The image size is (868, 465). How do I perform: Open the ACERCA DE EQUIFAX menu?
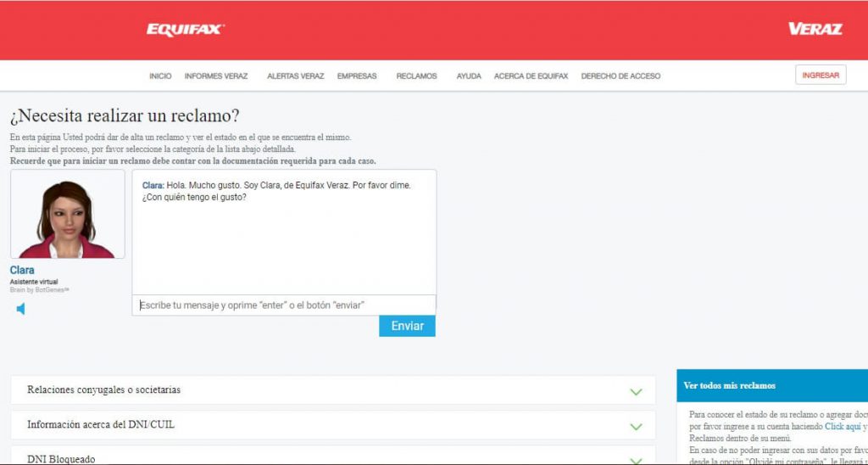531,76
